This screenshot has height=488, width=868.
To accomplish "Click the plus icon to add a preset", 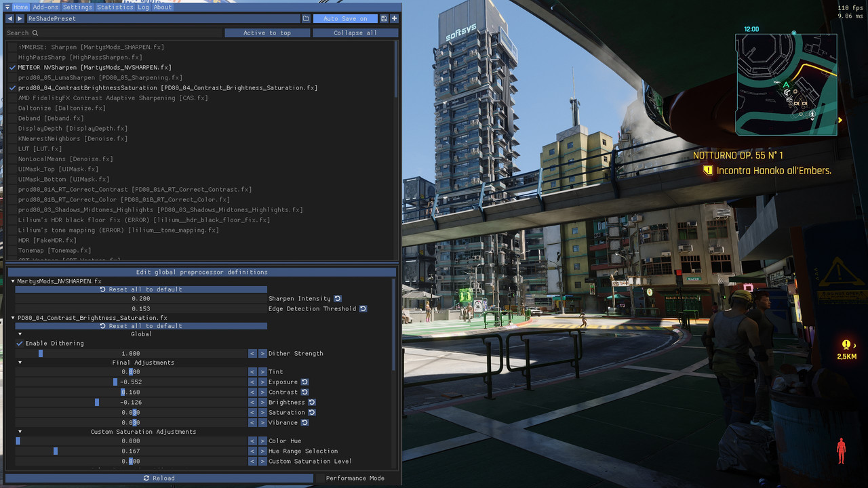I will tap(395, 19).
